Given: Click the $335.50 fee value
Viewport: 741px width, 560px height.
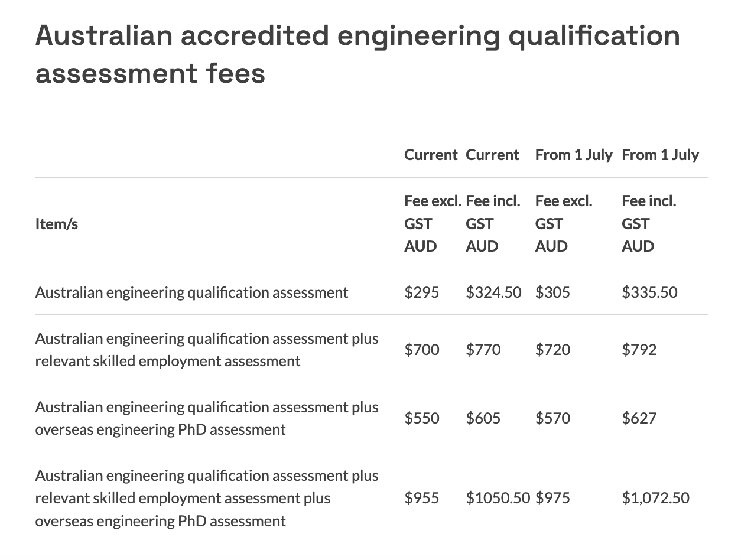Looking at the screenshot, I should click(649, 292).
